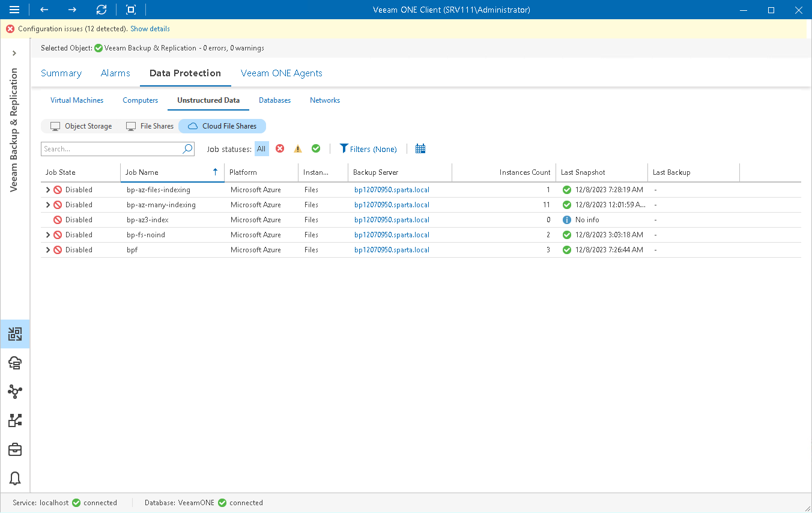This screenshot has width=812, height=513.
Task: Open the Computers sub-tab
Action: click(141, 100)
